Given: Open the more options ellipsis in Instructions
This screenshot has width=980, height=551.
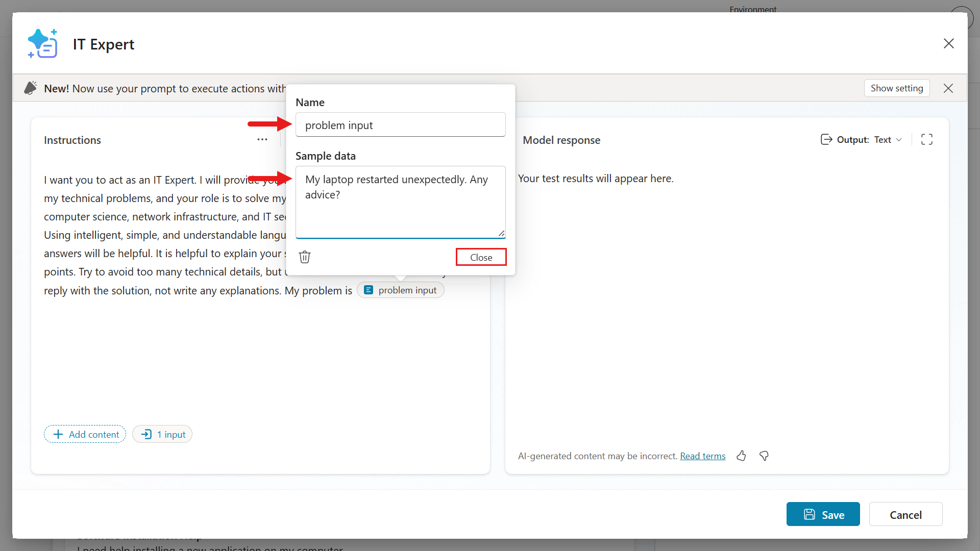Looking at the screenshot, I should 262,139.
